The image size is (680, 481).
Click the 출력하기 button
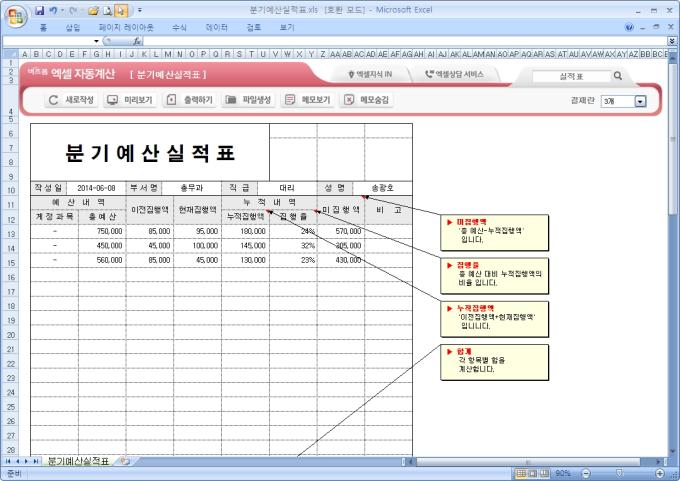tap(189, 100)
